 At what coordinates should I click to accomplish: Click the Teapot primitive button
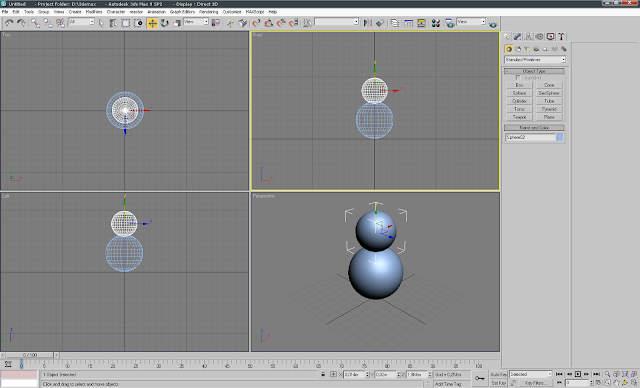click(519, 117)
